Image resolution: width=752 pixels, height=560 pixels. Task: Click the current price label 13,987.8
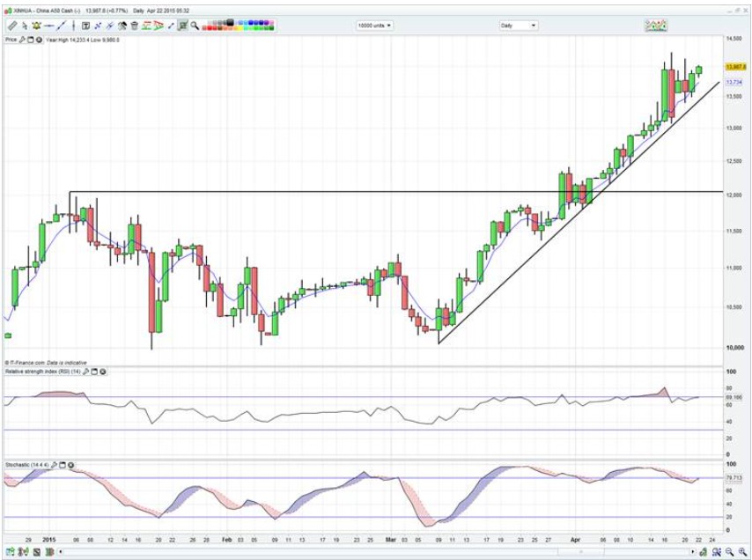click(x=735, y=67)
